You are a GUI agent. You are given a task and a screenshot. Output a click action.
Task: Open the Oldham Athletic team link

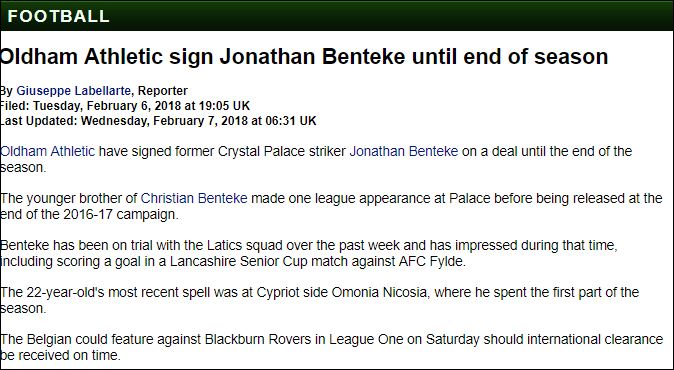[47, 151]
